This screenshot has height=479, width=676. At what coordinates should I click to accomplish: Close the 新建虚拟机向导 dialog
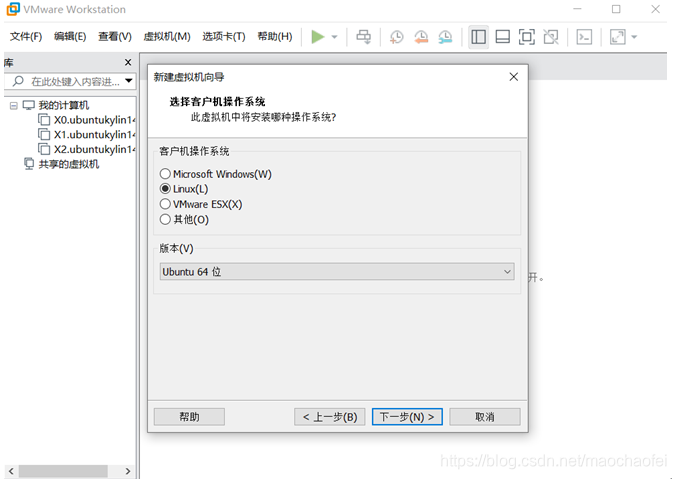pos(513,77)
